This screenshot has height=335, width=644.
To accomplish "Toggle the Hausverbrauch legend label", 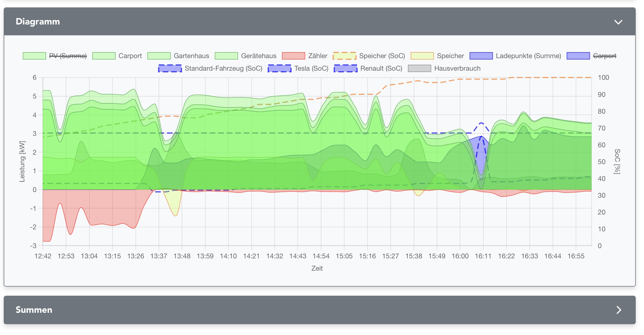I will click(457, 68).
